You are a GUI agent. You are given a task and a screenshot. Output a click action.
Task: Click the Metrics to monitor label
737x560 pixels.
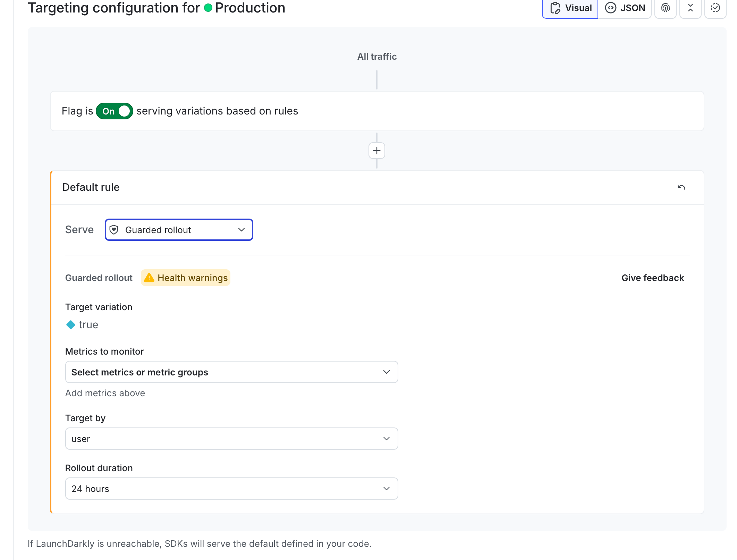click(104, 351)
